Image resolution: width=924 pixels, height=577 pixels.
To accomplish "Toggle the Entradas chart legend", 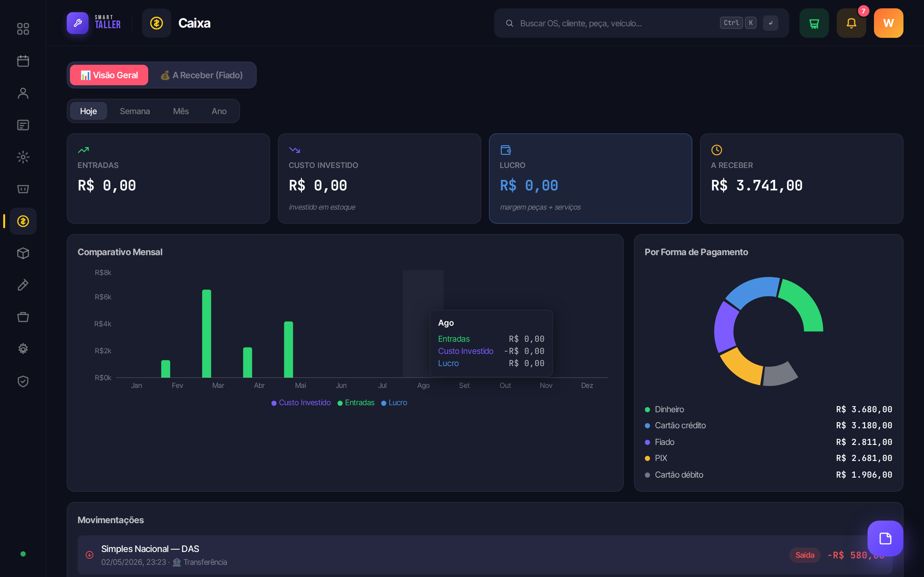I will tap(356, 403).
